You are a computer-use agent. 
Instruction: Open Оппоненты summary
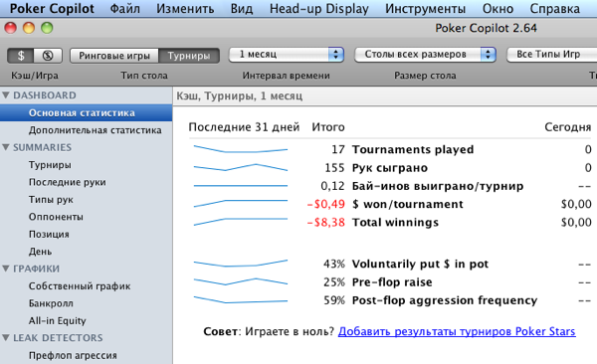[x=56, y=217]
